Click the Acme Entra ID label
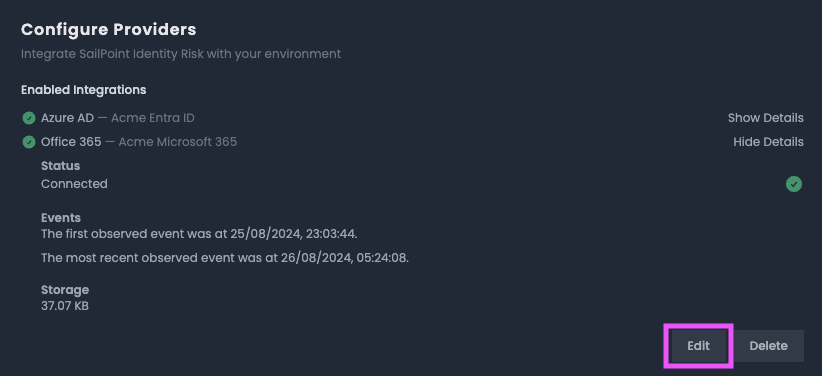 (153, 118)
